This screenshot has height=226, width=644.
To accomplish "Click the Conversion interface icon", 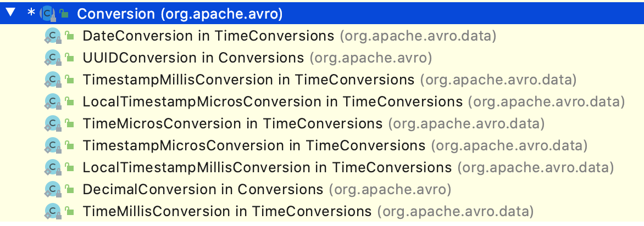I will click(x=48, y=14).
